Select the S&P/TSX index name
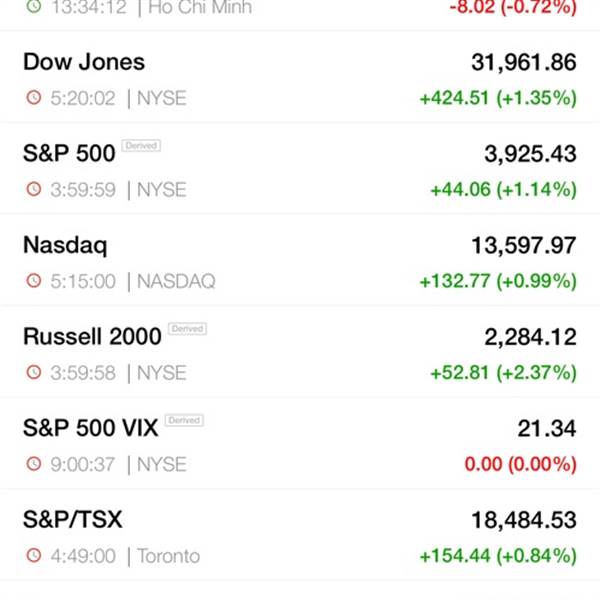This screenshot has height=600, width=600. [73, 520]
